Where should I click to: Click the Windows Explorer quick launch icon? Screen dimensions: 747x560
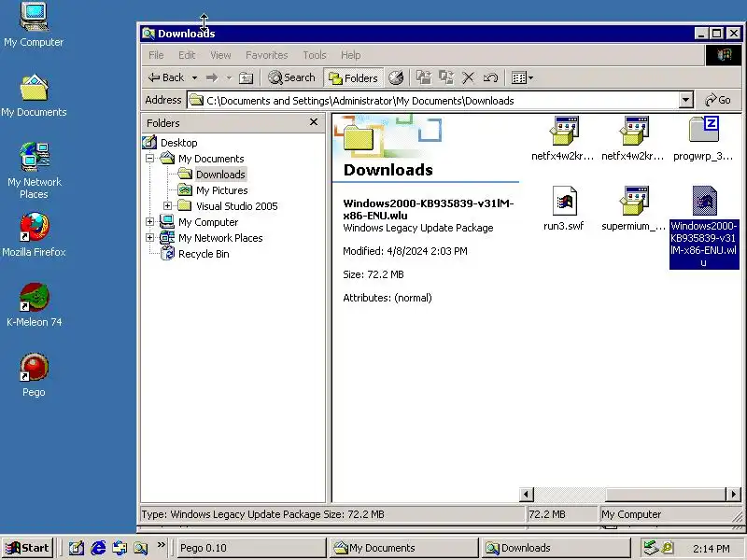point(141,548)
